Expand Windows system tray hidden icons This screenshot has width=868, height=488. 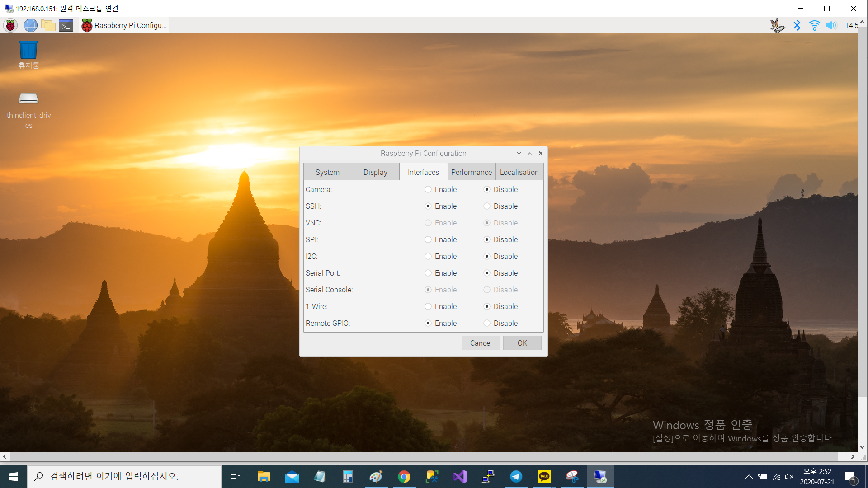click(x=749, y=477)
